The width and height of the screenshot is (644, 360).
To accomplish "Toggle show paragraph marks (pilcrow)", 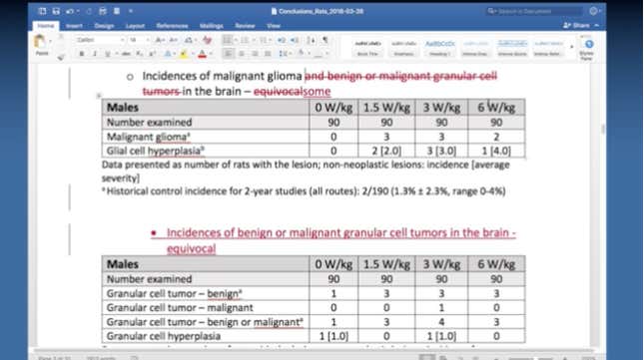I will (324, 40).
